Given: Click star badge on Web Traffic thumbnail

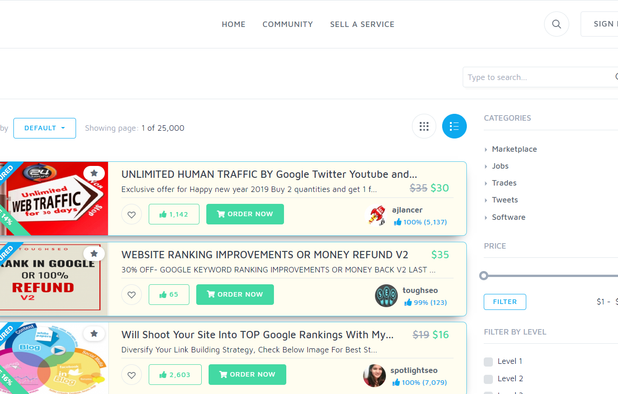Looking at the screenshot, I should 94,173.
